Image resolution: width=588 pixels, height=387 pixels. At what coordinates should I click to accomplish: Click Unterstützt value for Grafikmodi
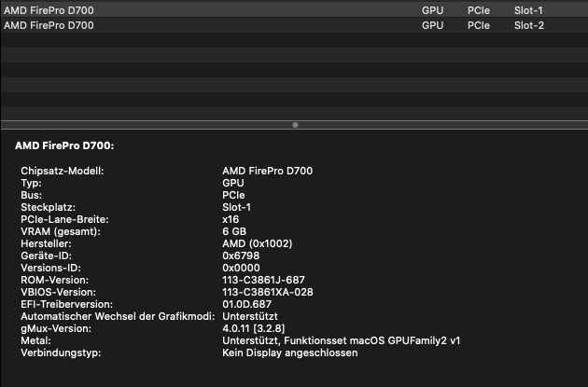click(250, 316)
